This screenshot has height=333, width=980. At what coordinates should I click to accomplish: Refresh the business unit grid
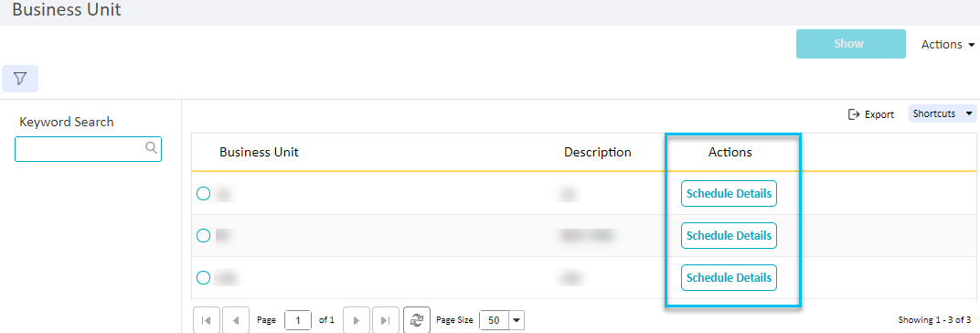pyautogui.click(x=416, y=320)
